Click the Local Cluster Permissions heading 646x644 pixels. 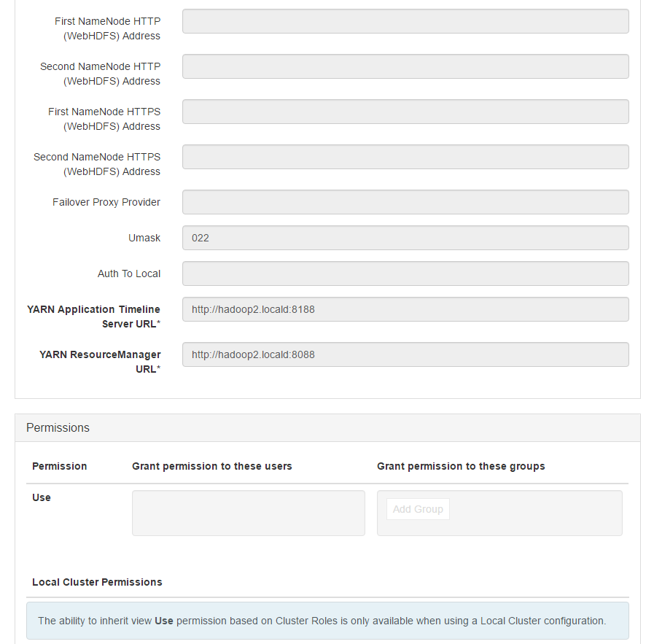point(97,582)
